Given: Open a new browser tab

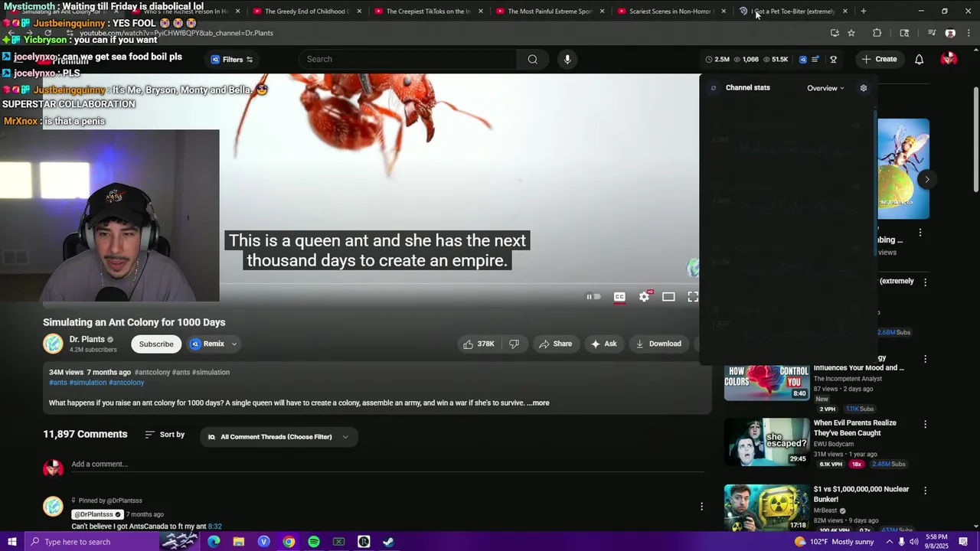Looking at the screenshot, I should [x=864, y=11].
